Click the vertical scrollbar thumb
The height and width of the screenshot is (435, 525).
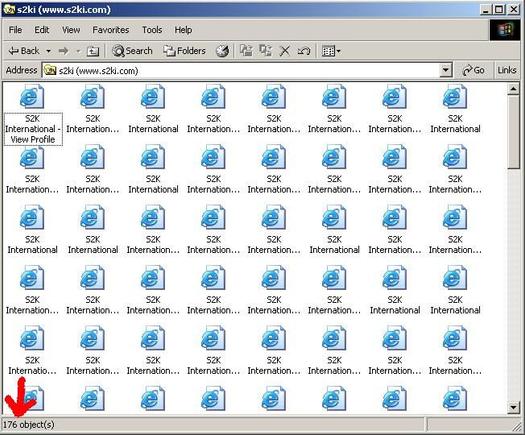click(513, 132)
